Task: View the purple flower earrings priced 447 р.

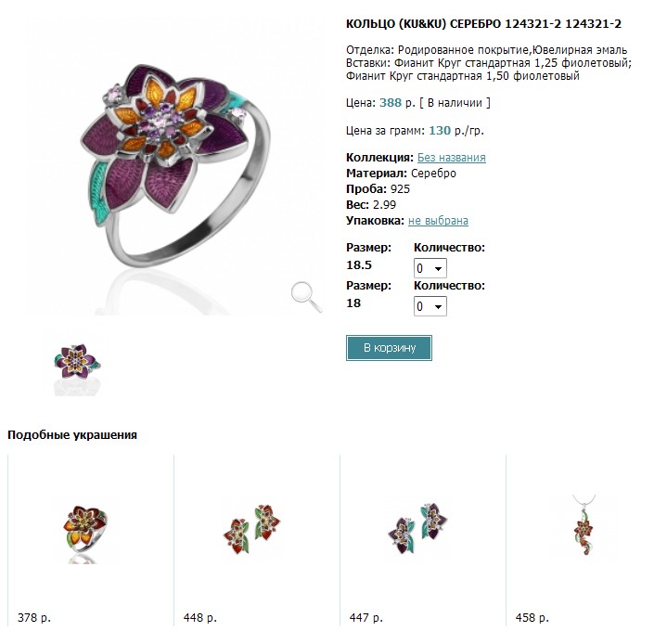Action: (x=417, y=528)
